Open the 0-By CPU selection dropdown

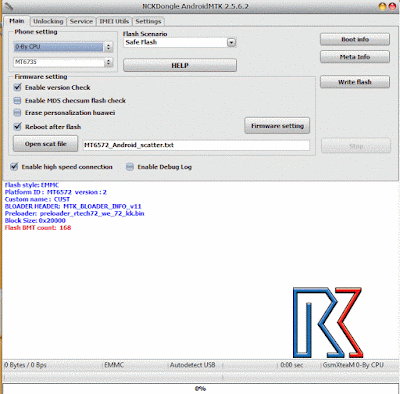(63, 47)
